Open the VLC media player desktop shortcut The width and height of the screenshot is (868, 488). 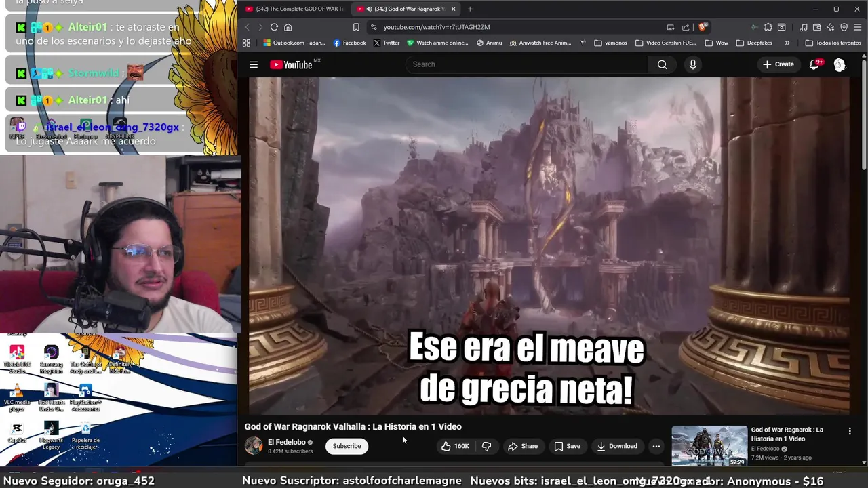pos(17,398)
